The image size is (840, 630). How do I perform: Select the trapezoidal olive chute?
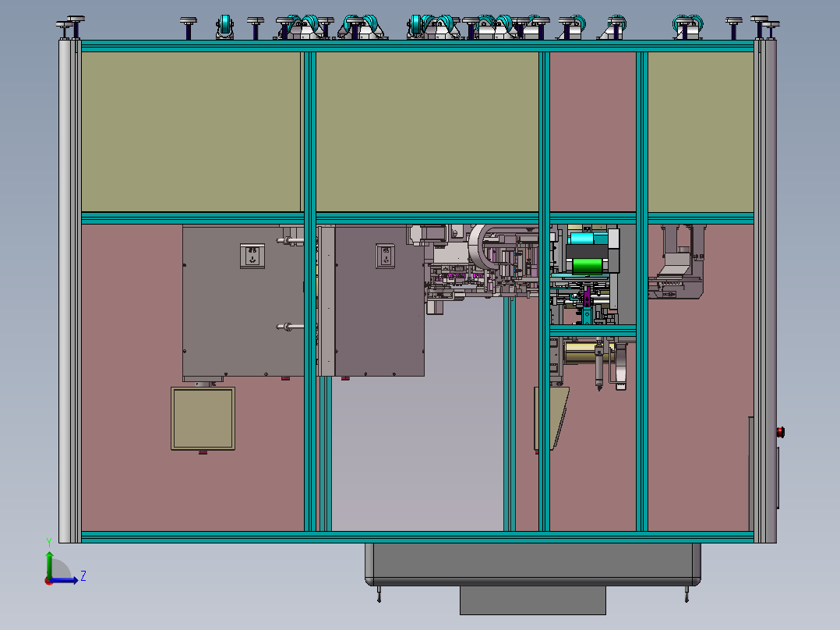click(552, 417)
